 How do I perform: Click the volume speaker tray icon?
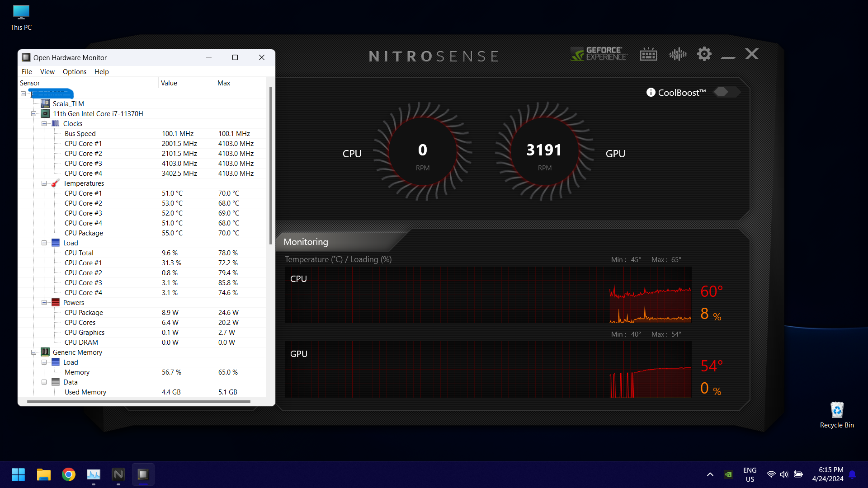click(784, 474)
